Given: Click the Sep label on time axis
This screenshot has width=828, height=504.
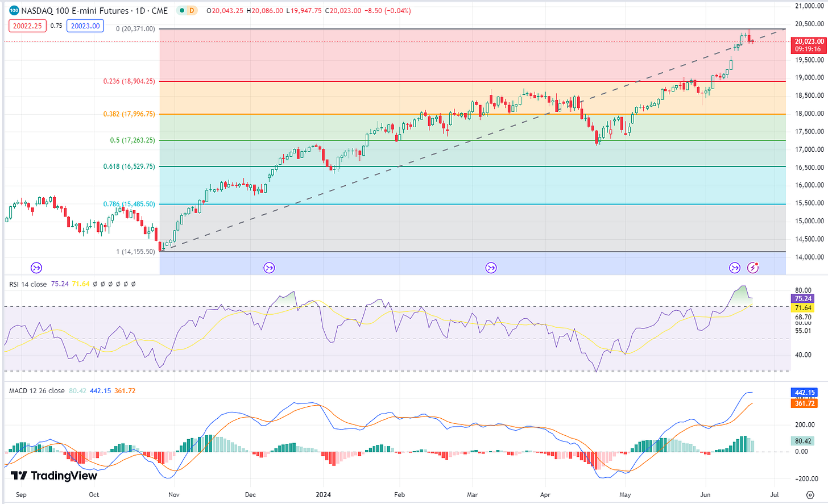Looking at the screenshot, I should (21, 495).
